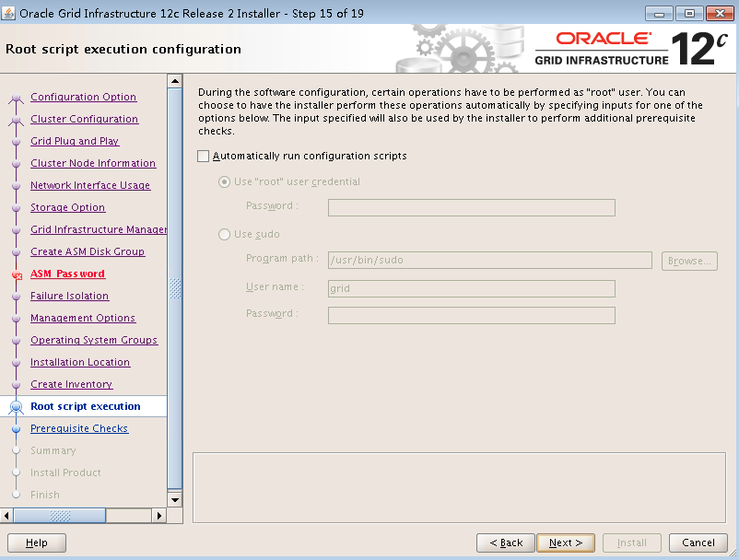Screen dimensions: 739x560
Task: Open the Installation Location step
Action: (x=79, y=363)
